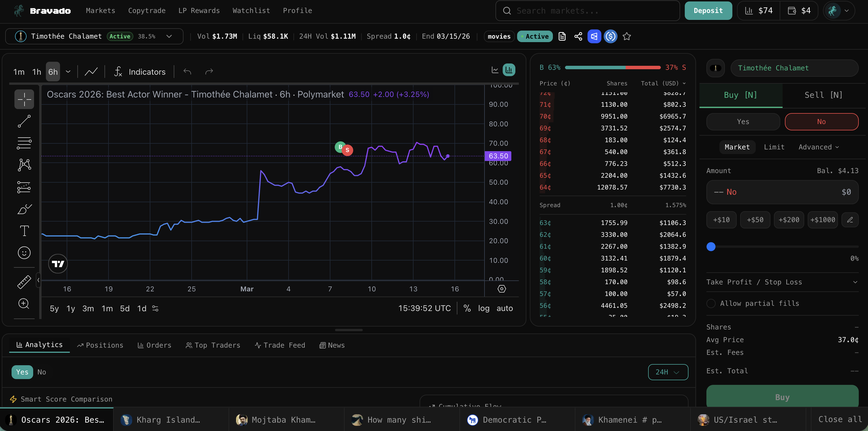The image size is (868, 431).
Task: Expand Take Profit / Stop Loss section
Action: pos(782,282)
